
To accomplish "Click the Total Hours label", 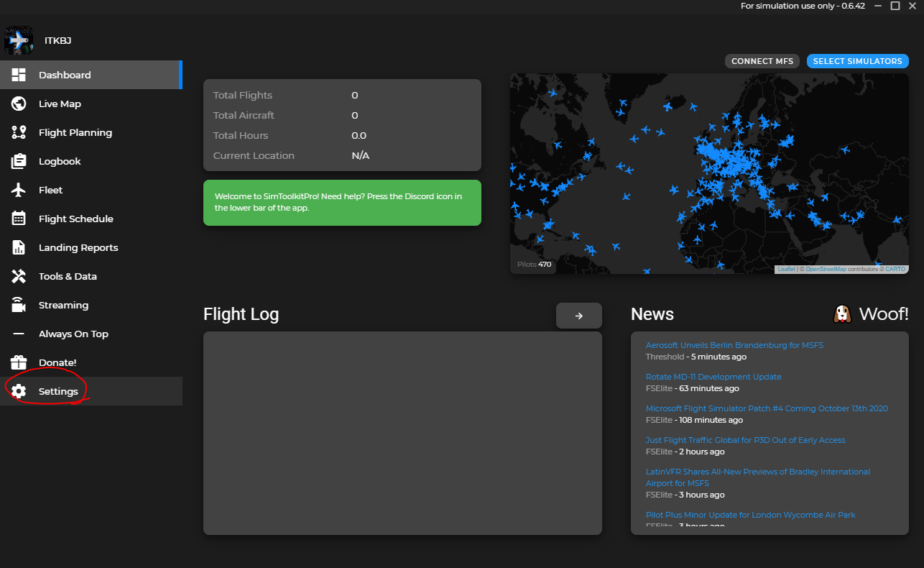I will (241, 135).
